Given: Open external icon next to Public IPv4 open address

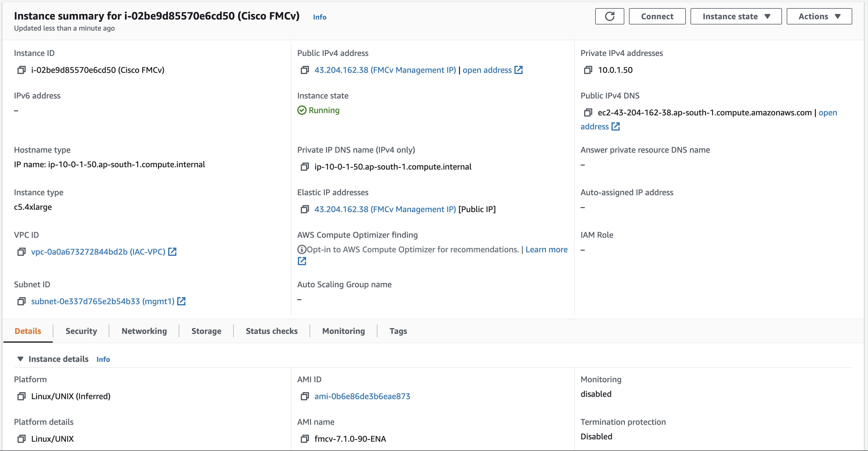Looking at the screenshot, I should coord(519,70).
